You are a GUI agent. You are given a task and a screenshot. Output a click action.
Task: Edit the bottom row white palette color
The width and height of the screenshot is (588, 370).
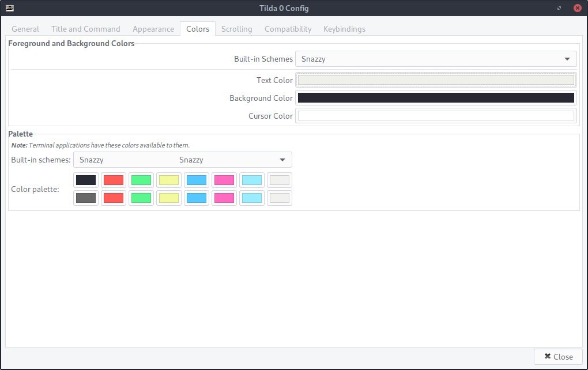280,198
